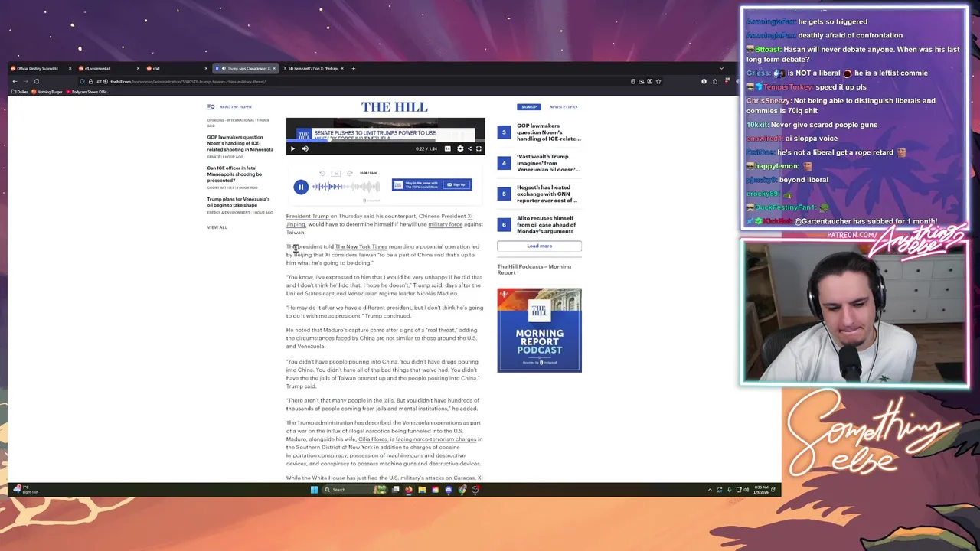980x551 pixels.
Task: Open 'Can ICE officer in fatal' article
Action: pyautogui.click(x=234, y=174)
